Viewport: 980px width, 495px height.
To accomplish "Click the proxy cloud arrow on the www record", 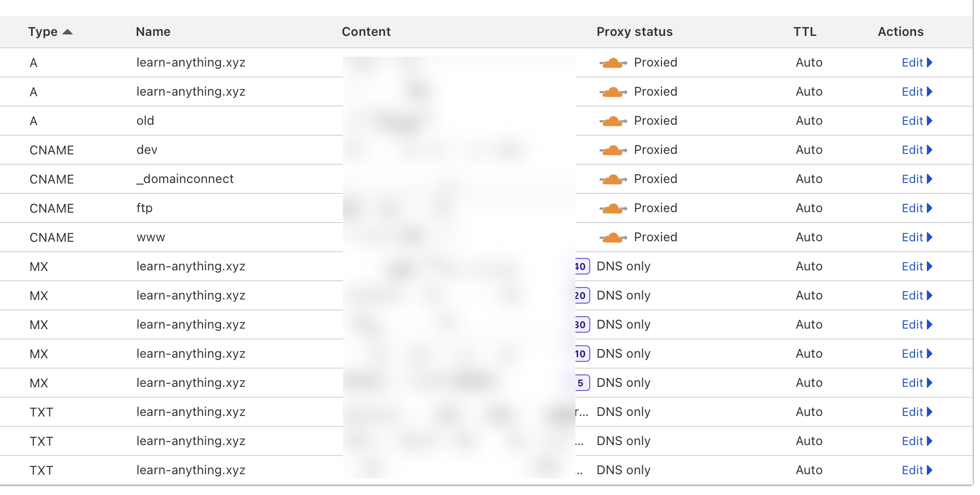I will pos(614,237).
